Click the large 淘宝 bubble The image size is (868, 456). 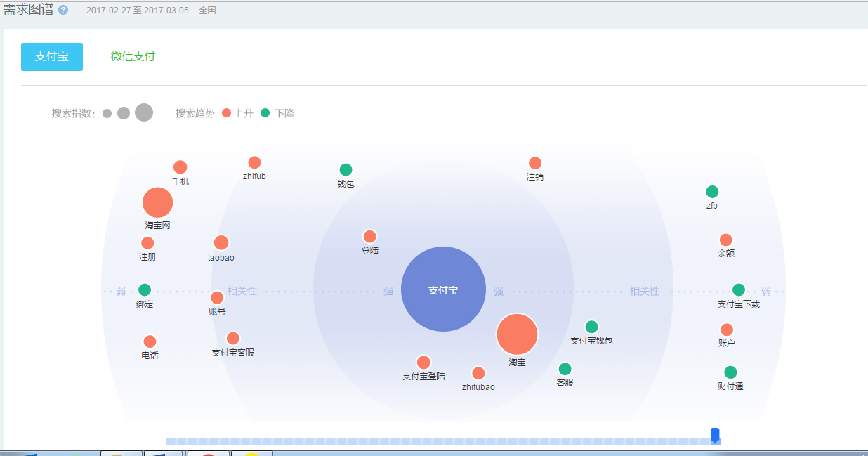(x=517, y=334)
